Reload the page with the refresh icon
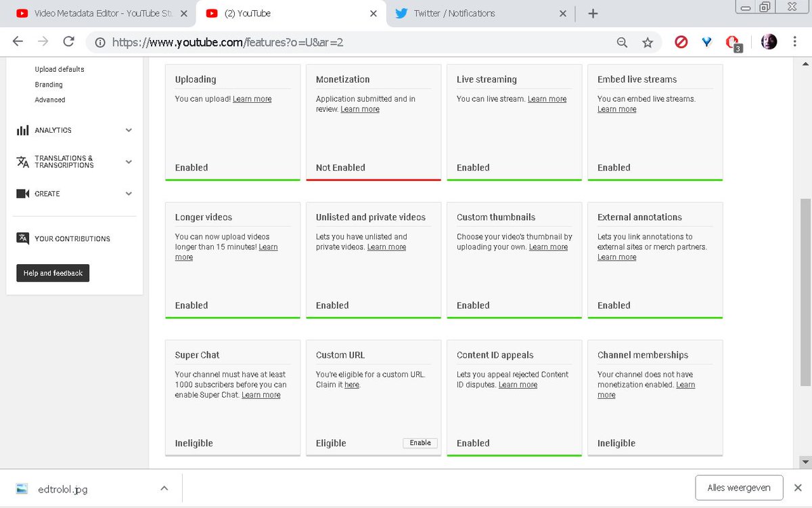 coord(68,42)
